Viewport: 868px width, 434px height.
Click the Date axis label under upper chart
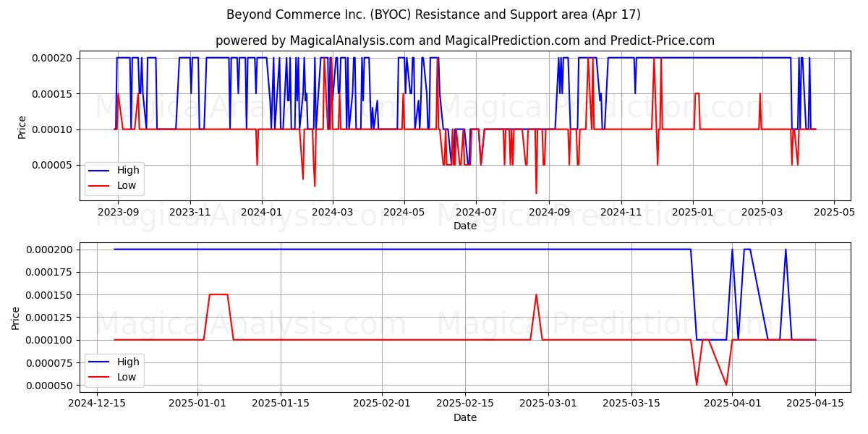click(x=465, y=226)
